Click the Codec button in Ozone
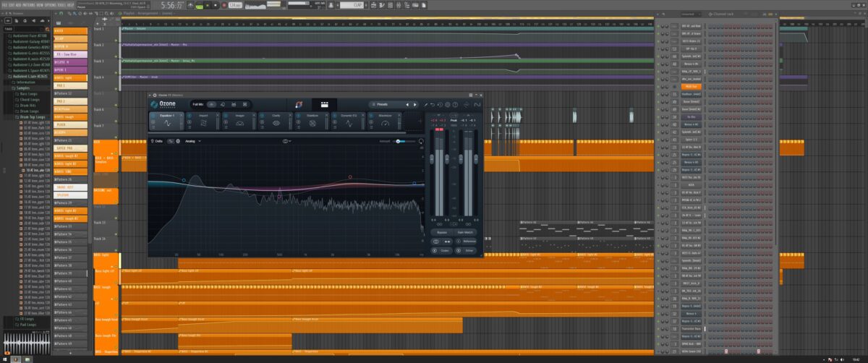The width and height of the screenshot is (868, 363). [441, 251]
